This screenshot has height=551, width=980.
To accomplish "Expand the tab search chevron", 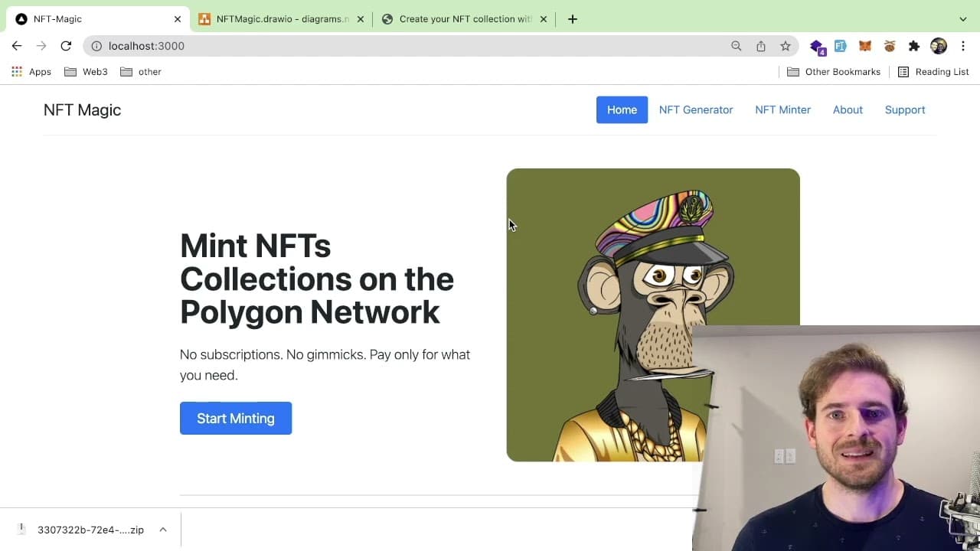I will [963, 19].
